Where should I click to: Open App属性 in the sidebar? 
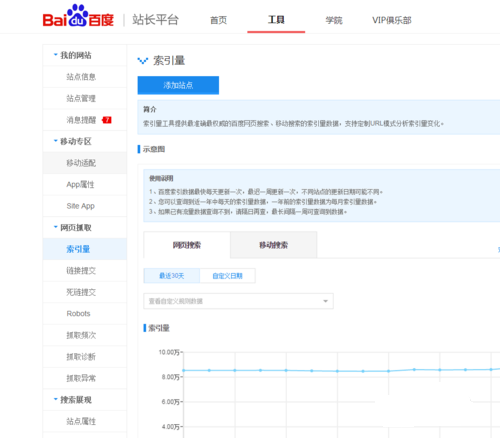pos(85,184)
